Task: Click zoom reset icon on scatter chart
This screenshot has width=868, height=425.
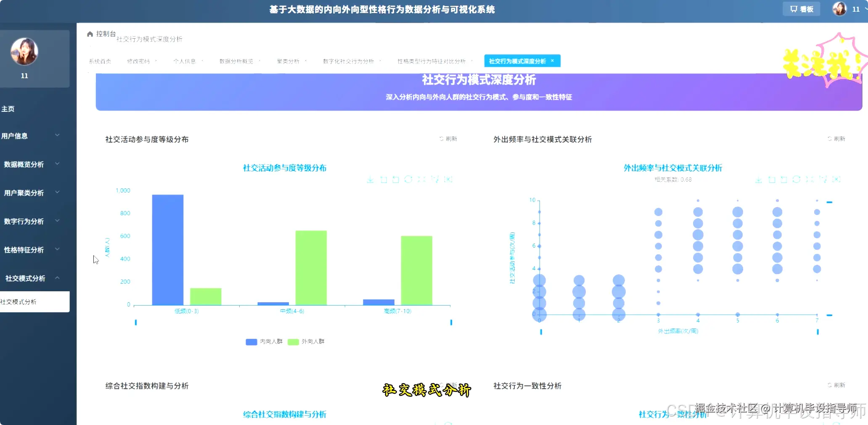Action: 784,180
